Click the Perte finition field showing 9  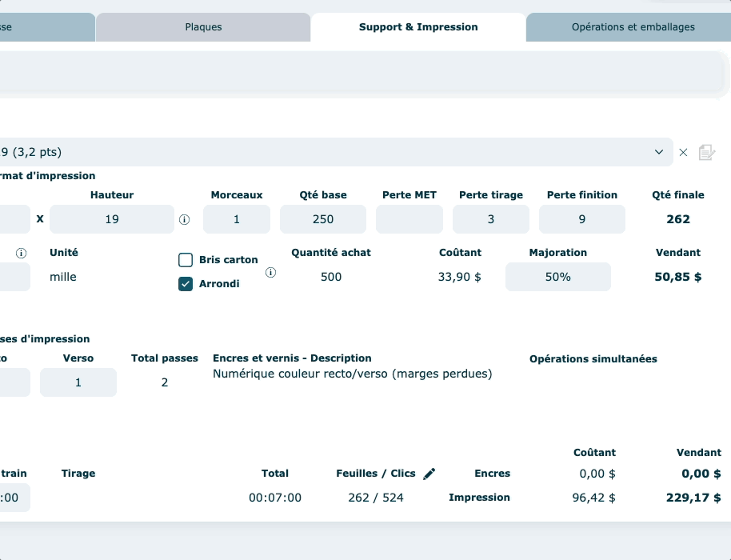581,219
